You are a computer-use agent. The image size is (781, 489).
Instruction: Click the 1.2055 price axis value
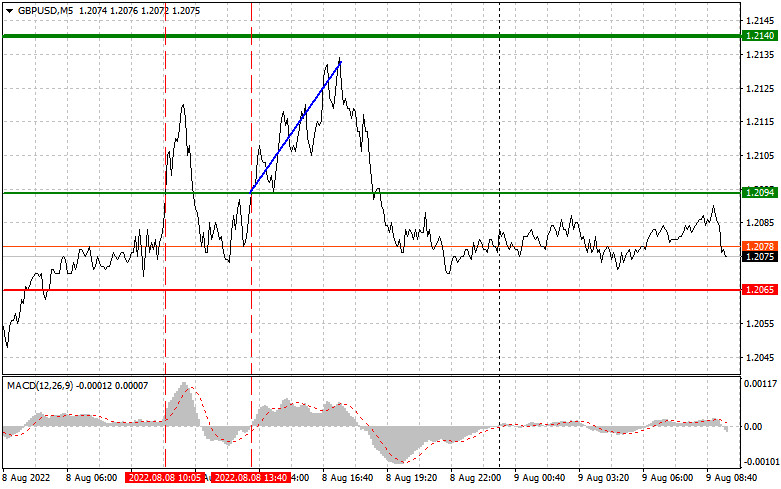pyautogui.click(x=760, y=324)
